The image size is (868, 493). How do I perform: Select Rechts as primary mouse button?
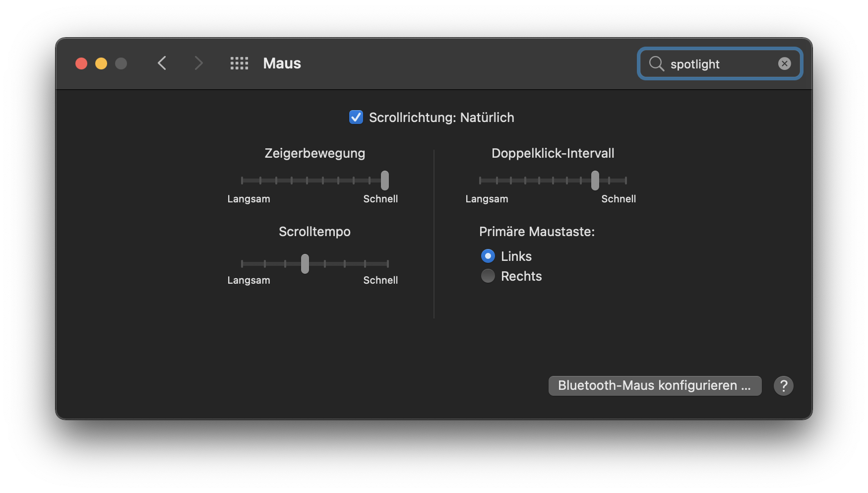(488, 276)
